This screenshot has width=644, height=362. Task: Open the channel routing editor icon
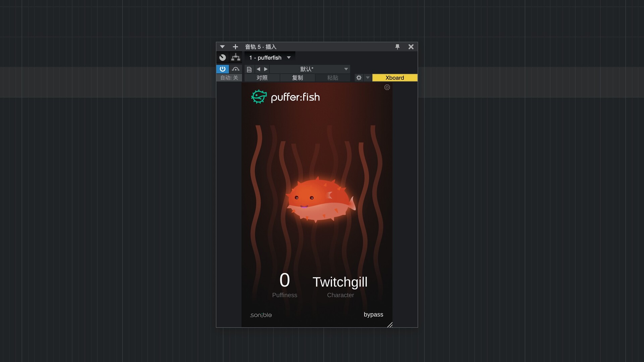(236, 58)
